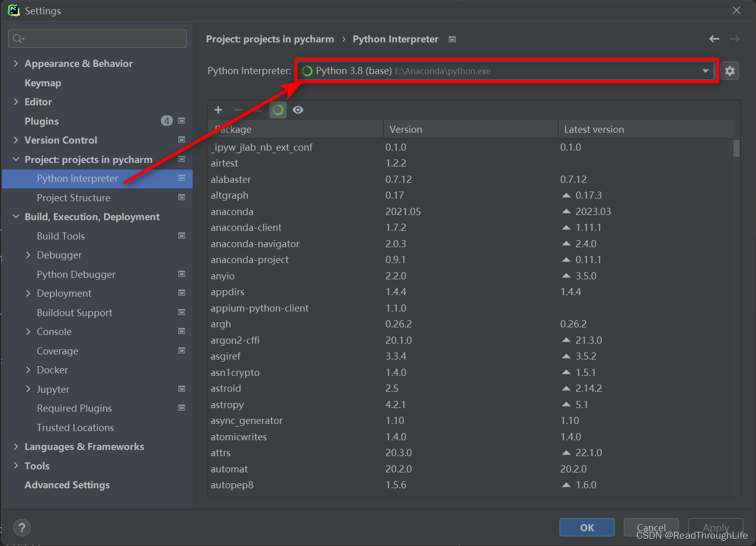This screenshot has height=546, width=756.
Task: Click project-level icon next to Jupyter
Action: (181, 389)
